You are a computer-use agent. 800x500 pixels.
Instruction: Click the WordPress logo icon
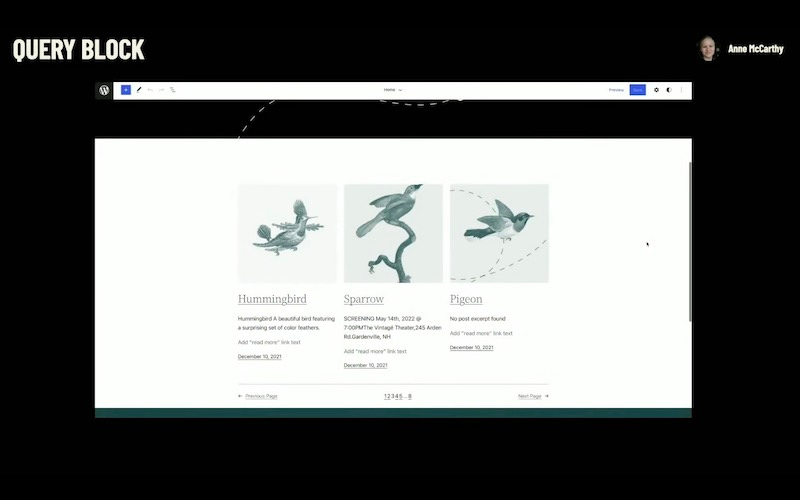(104, 90)
